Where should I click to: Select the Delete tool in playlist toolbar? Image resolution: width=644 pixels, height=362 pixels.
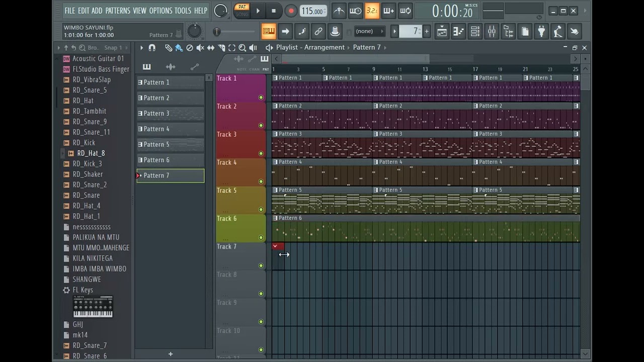click(189, 48)
